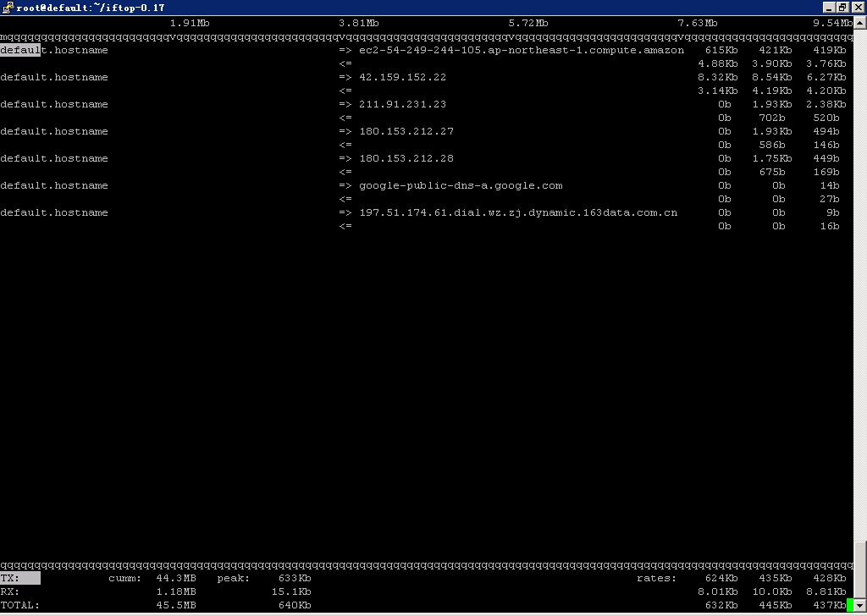Minimize the iftop terminal window
This screenshot has height=616, width=867.
coord(827,7)
